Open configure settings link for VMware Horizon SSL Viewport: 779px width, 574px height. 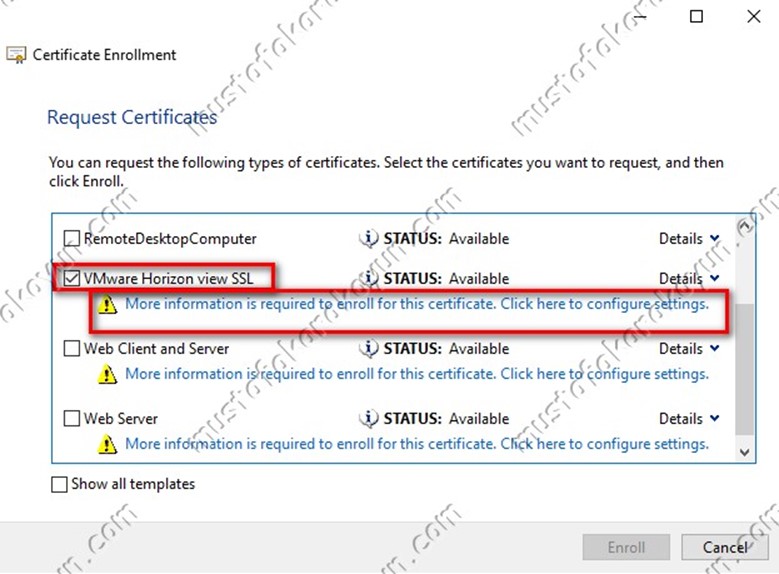[416, 304]
